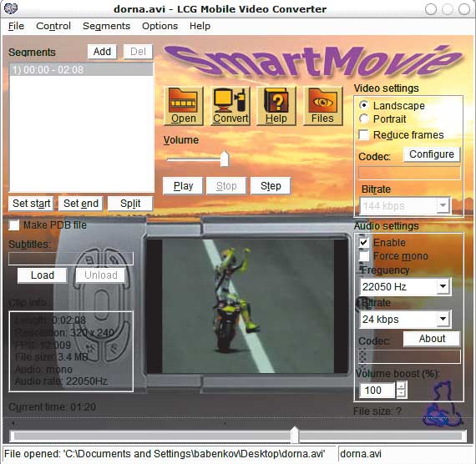Click the audio Codec name field

[409, 356]
